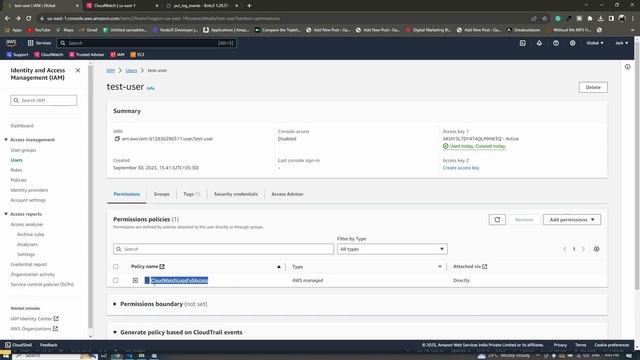Open CloudShell icon in top bar

522,43
